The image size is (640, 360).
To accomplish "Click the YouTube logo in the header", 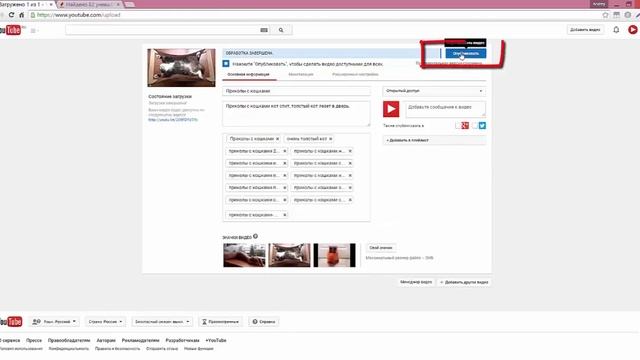I will [11, 30].
